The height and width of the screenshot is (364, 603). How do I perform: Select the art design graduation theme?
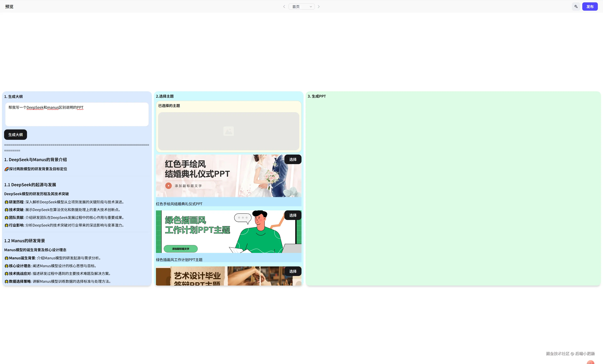click(293, 271)
